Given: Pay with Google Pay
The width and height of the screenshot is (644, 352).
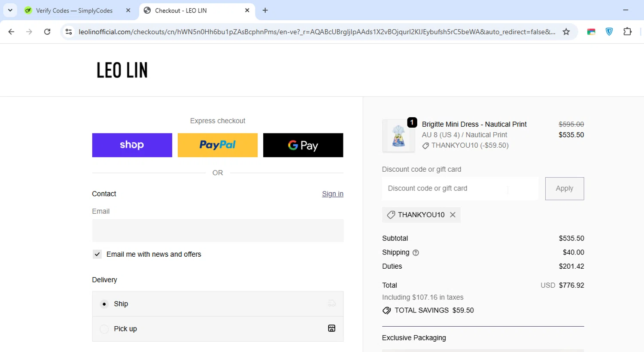Looking at the screenshot, I should (x=303, y=145).
